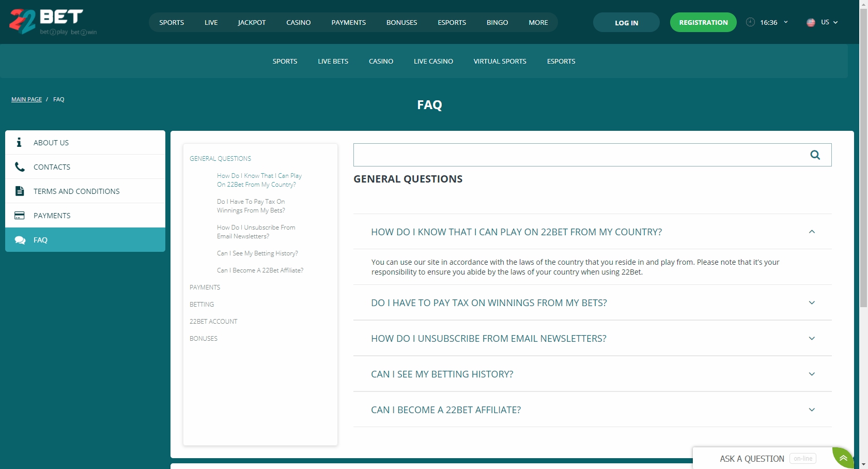Expand 'Can I become a 22Bet affiliate' chevron

(812, 410)
